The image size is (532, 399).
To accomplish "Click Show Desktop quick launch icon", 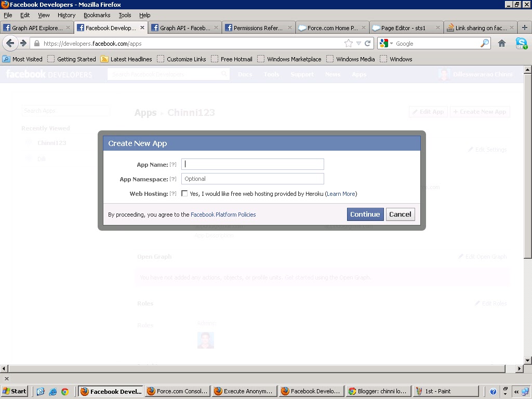I will (41, 392).
